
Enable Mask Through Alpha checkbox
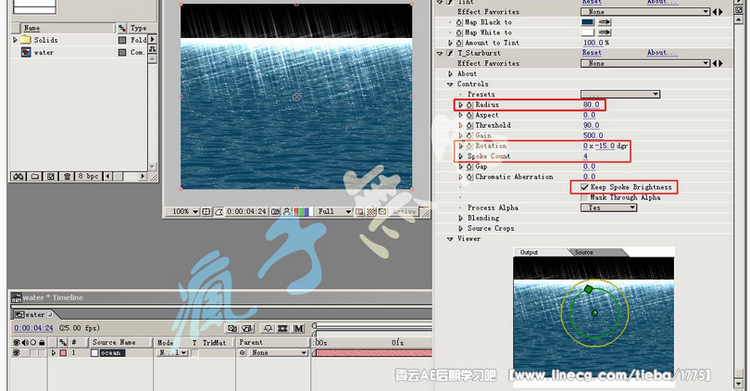585,197
